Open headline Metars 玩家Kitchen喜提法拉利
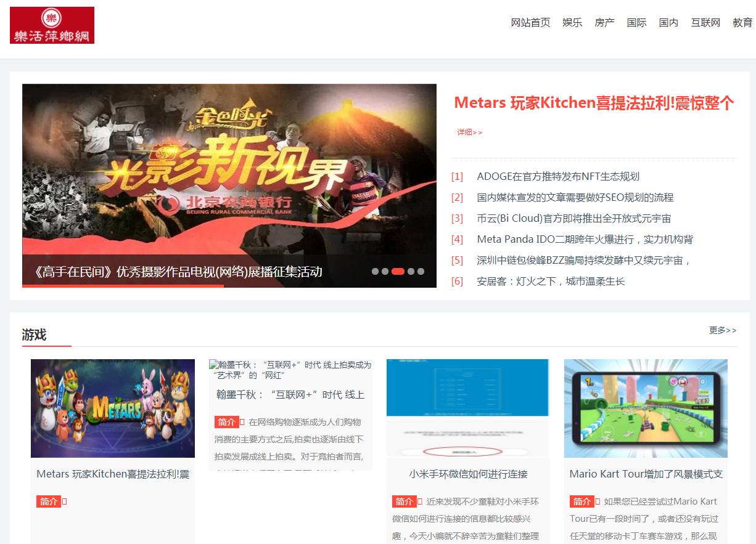Screen dimensions: 756x544 pyautogui.click(x=594, y=103)
